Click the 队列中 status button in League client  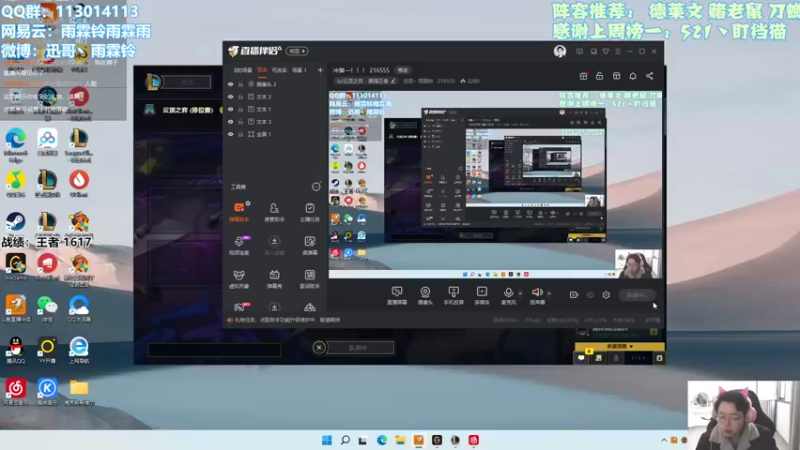tap(358, 348)
